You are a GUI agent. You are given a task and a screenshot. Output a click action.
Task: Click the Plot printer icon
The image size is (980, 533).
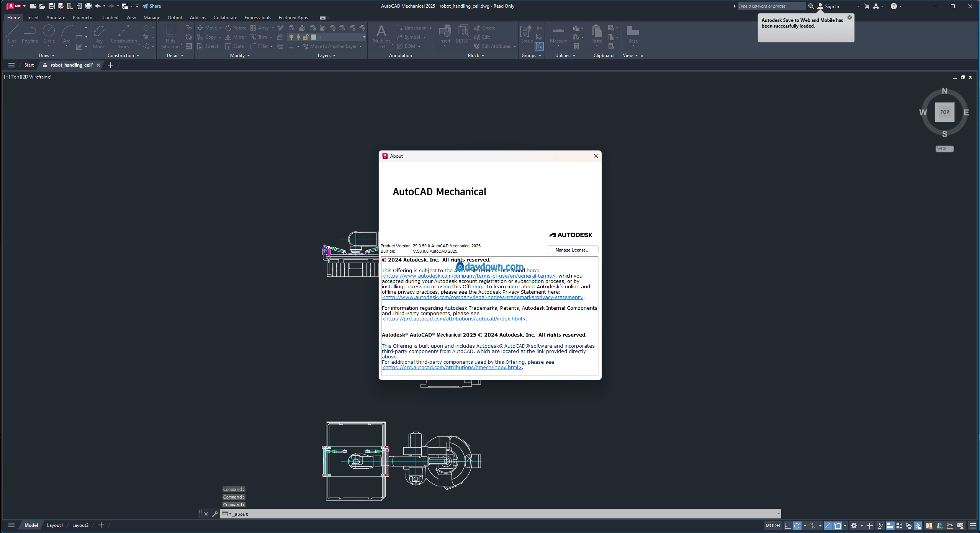[x=88, y=6]
